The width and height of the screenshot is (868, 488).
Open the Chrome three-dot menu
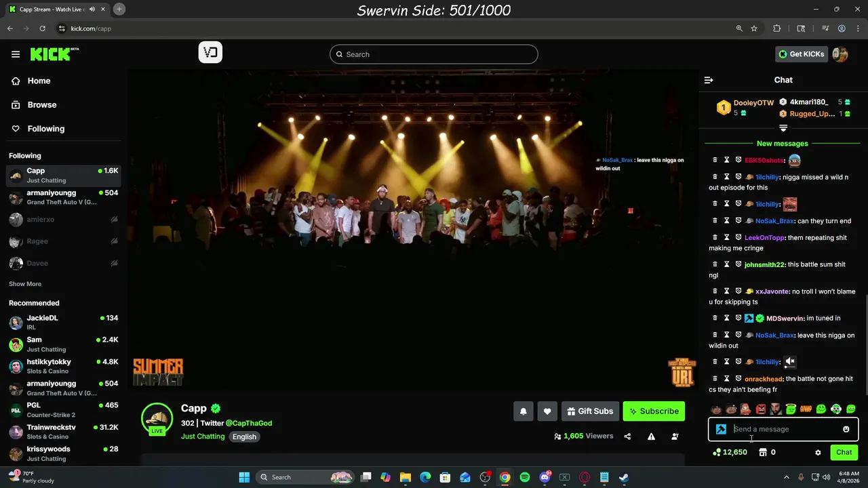pyautogui.click(x=858, y=28)
